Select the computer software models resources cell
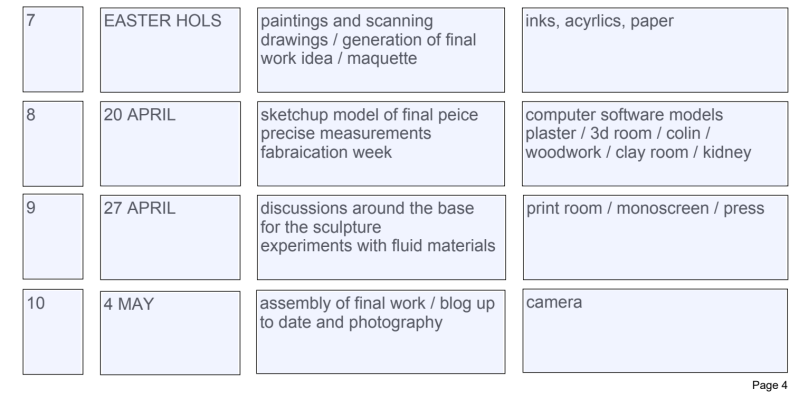The height and width of the screenshot is (399, 799). (655, 144)
